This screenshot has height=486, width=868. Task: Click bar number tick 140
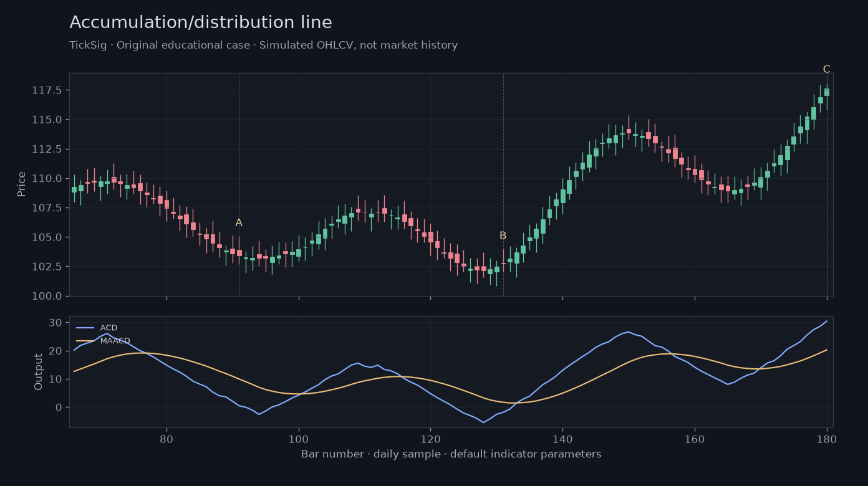click(562, 438)
